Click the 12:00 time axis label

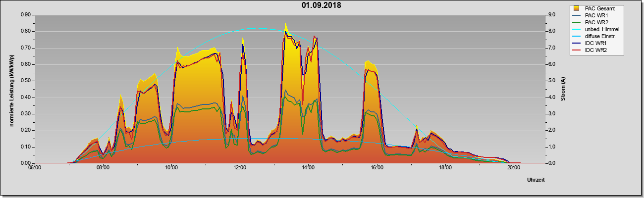coord(240,168)
